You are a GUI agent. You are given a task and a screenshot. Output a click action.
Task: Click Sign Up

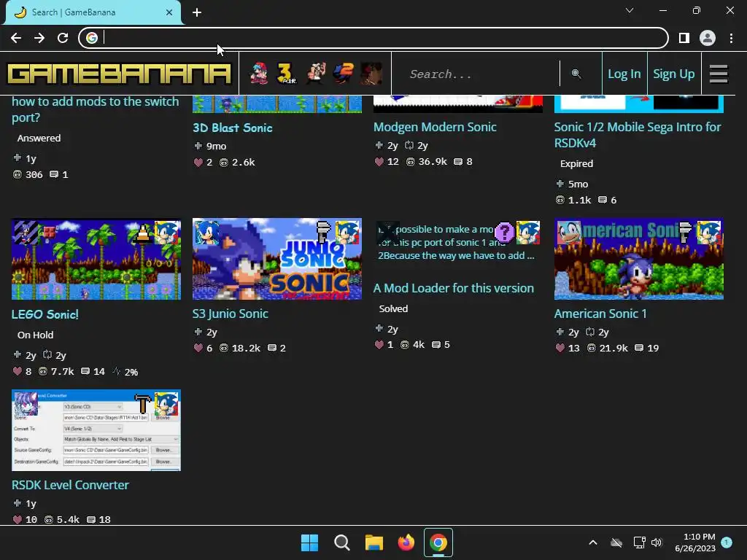click(x=673, y=74)
